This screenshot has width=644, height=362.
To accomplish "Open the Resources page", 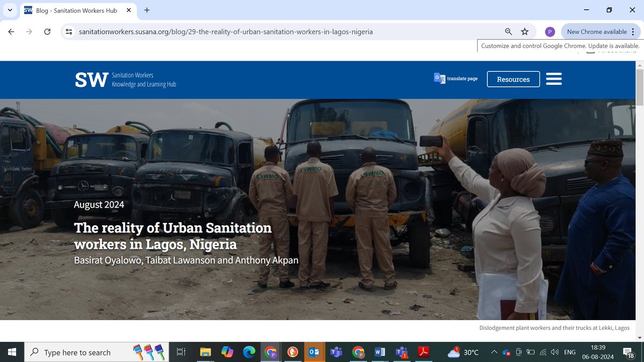I will coord(513,79).
